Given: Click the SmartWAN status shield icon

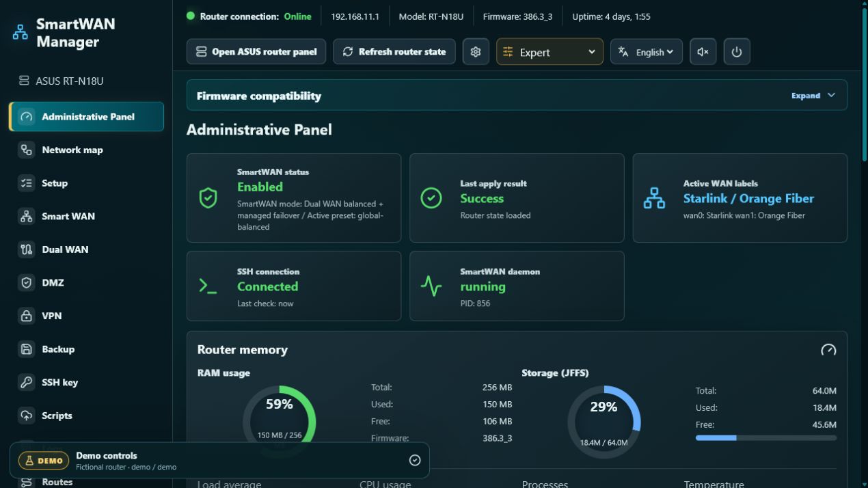Looking at the screenshot, I should 208,198.
